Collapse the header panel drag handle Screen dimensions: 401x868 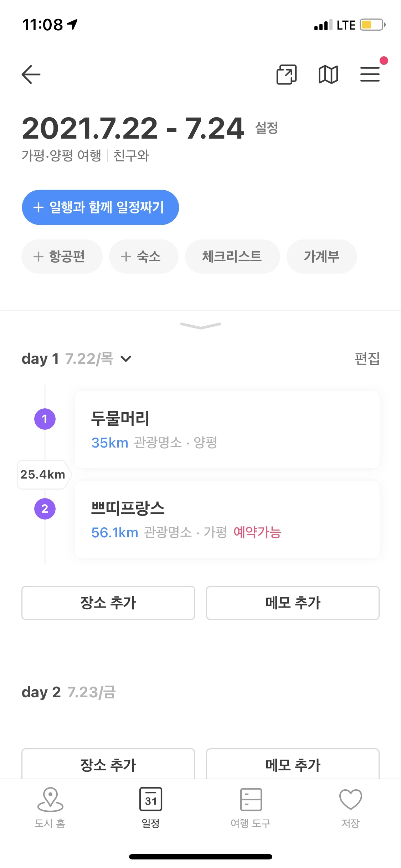201,326
